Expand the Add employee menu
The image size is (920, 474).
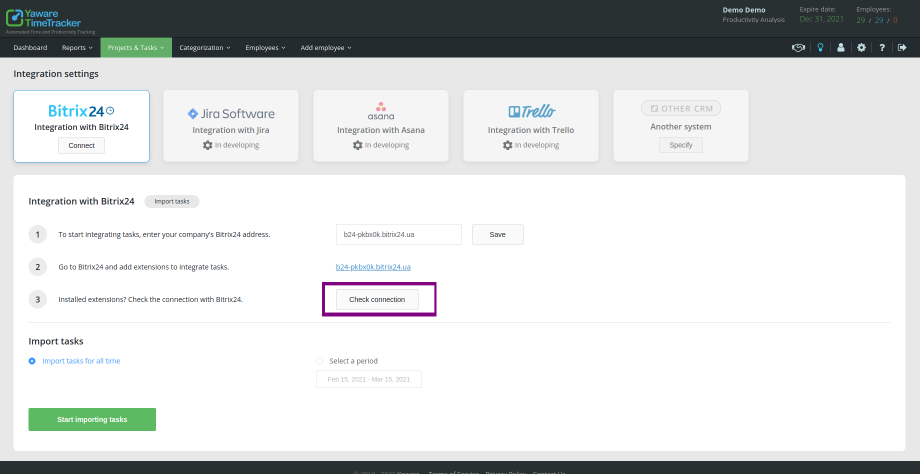tap(326, 48)
